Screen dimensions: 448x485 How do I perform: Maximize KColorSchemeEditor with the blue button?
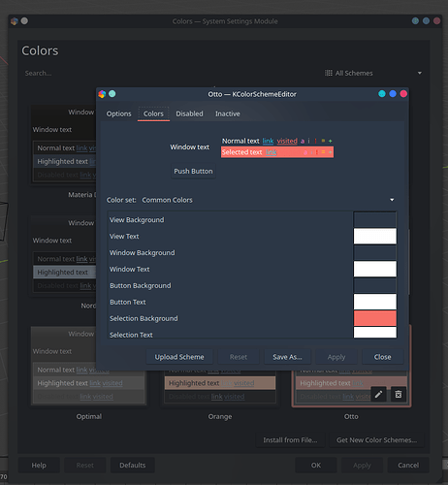point(393,94)
